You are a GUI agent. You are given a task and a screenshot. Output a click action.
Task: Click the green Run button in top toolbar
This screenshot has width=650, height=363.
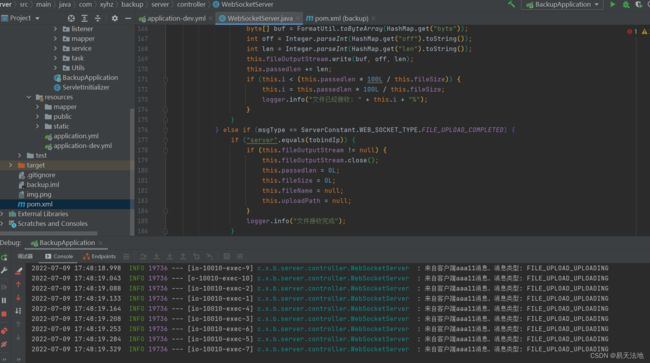point(612,5)
